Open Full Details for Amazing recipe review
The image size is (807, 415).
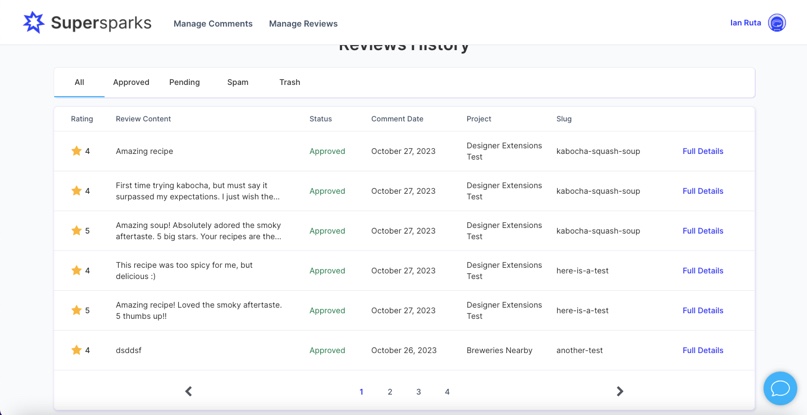click(702, 151)
